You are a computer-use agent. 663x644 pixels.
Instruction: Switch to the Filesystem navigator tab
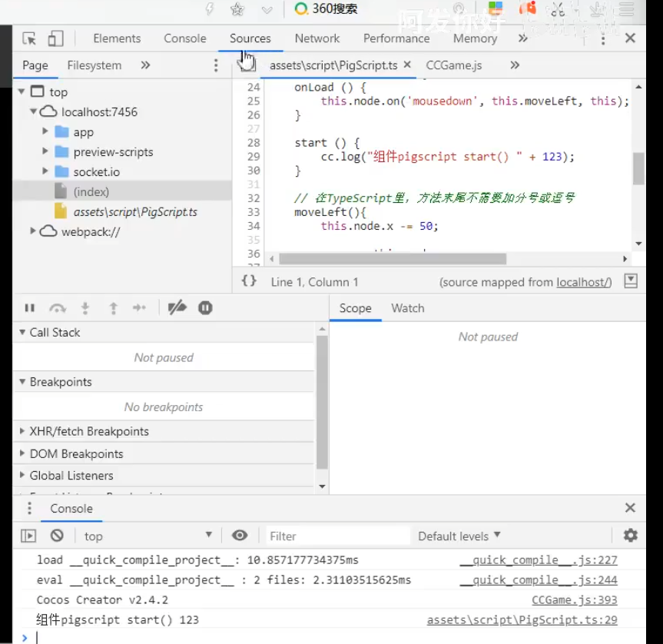coord(94,65)
